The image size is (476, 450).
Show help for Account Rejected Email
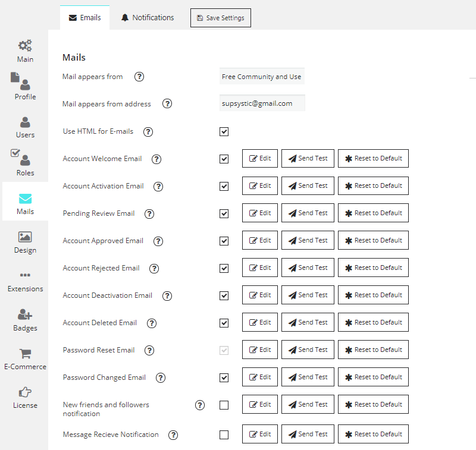tap(154, 268)
